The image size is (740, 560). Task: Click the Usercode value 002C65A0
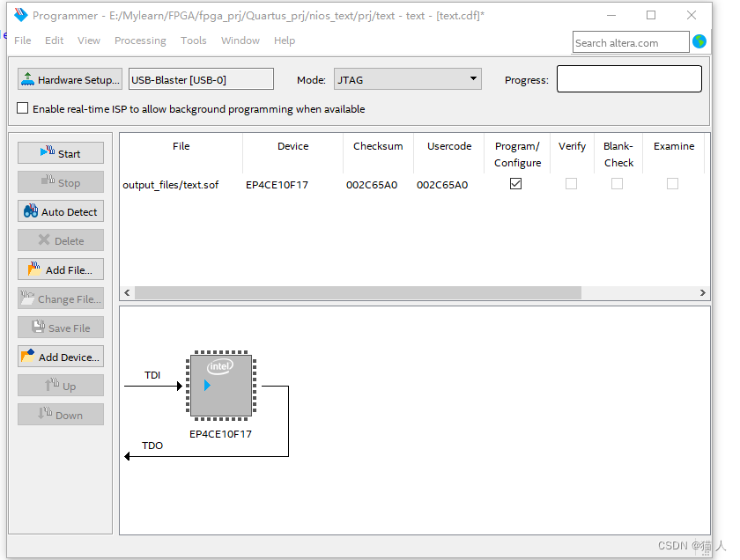(x=442, y=184)
